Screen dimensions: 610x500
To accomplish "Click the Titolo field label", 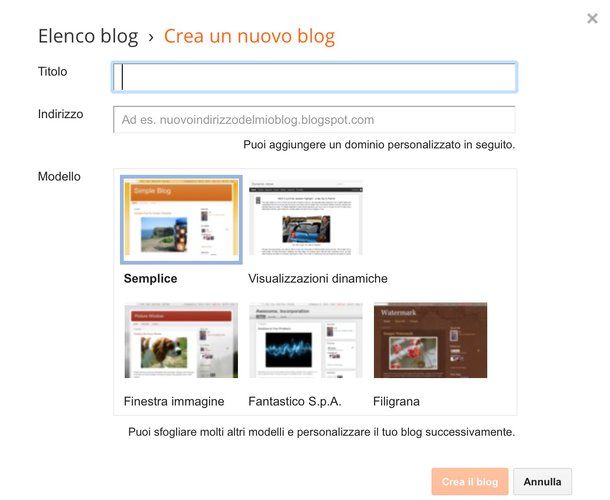I will tap(53, 72).
